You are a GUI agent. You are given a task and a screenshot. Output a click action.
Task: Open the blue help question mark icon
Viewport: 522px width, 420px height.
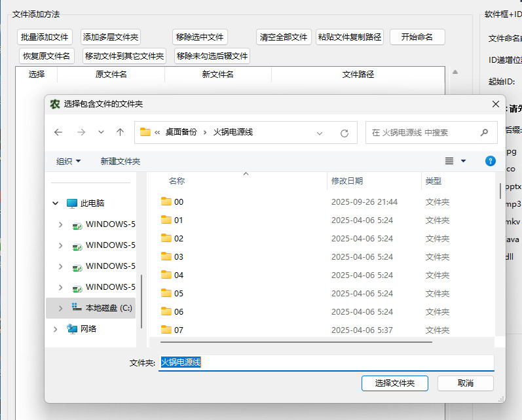pos(490,161)
